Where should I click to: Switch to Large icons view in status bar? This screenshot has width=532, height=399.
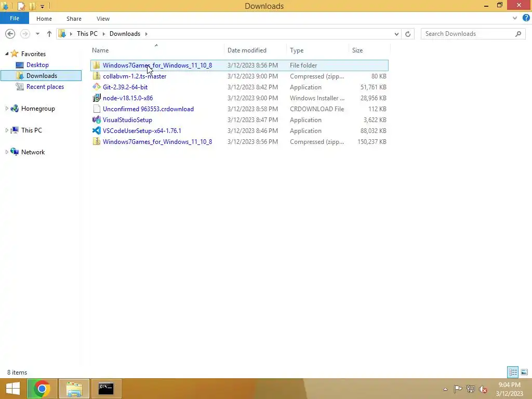pos(524,372)
